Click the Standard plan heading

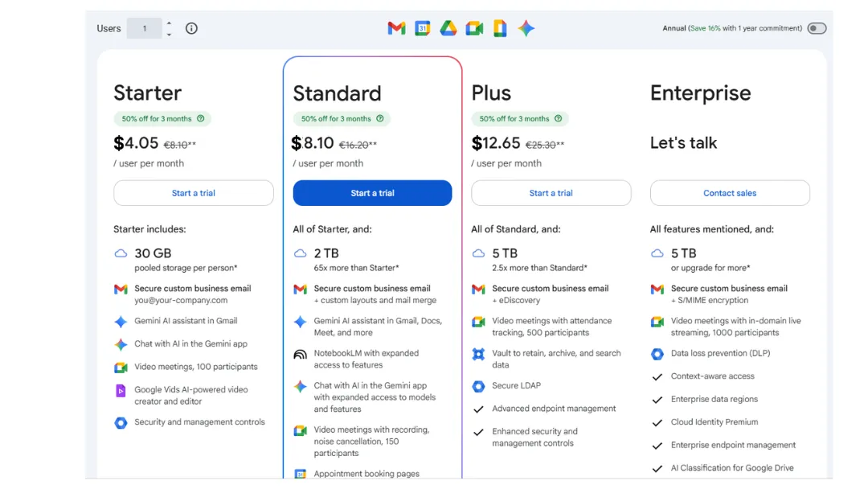pyautogui.click(x=337, y=93)
